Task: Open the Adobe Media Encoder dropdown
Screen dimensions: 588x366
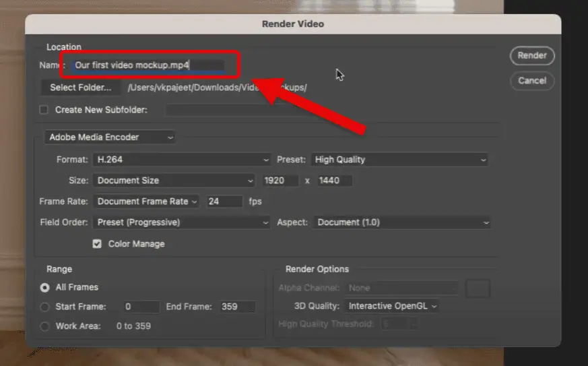Action: click(110, 137)
